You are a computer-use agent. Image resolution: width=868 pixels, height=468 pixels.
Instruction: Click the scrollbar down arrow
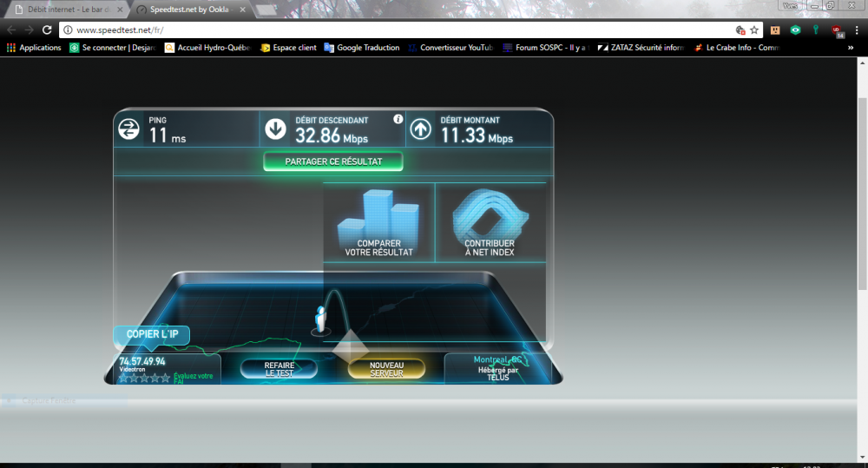862,458
